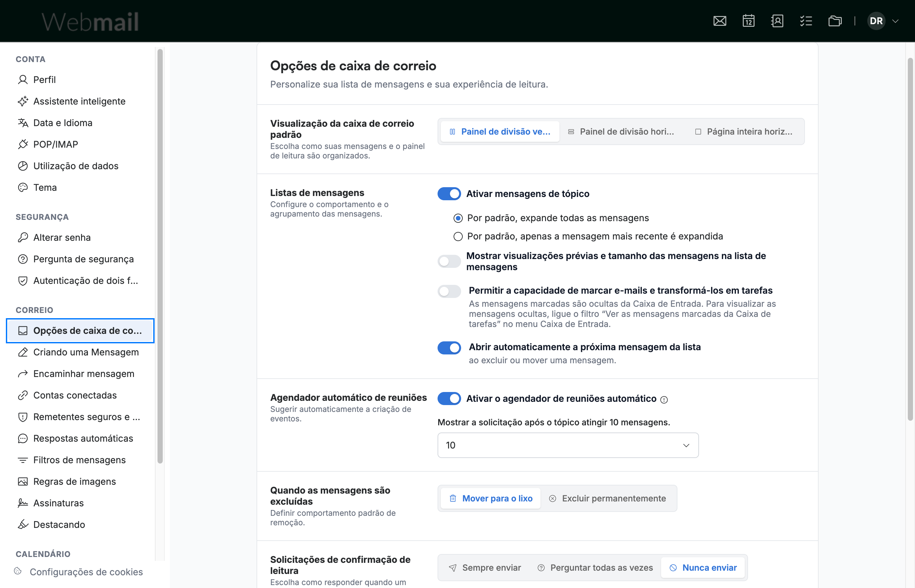
Task: Choose Painel de divisão vertical view
Action: 500,131
